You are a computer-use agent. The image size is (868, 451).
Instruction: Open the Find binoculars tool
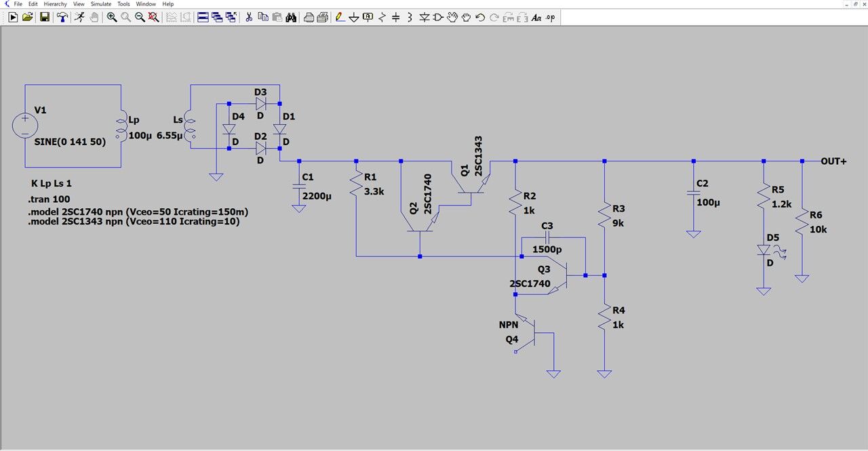pyautogui.click(x=291, y=17)
